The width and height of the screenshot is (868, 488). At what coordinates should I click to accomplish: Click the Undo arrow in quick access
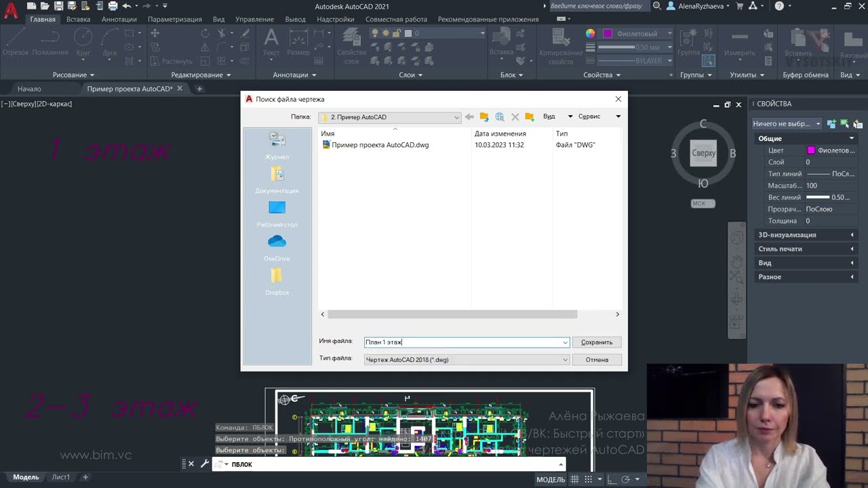tap(126, 6)
